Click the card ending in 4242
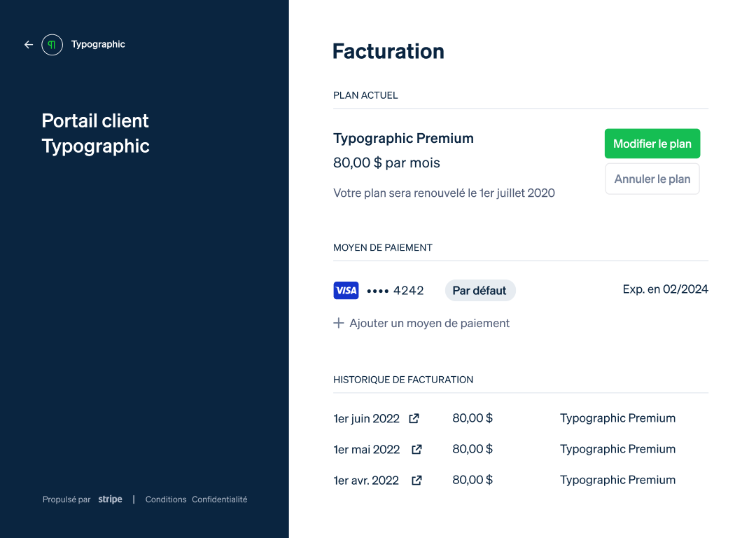 [395, 291]
